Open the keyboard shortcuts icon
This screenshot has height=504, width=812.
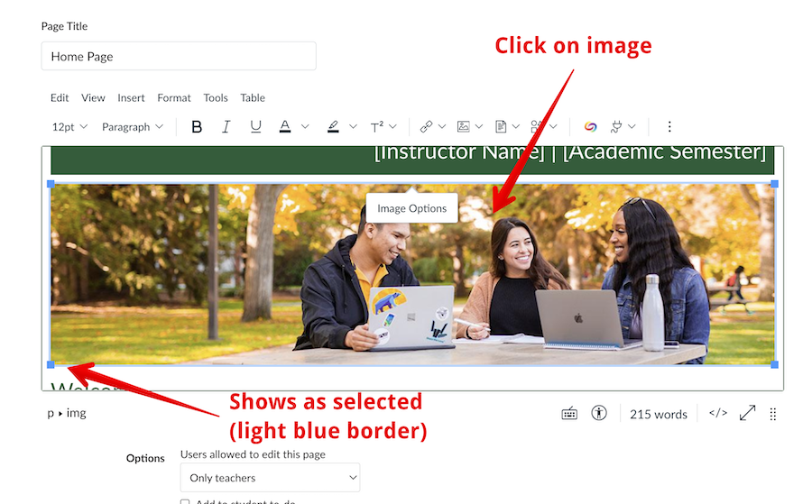pyautogui.click(x=569, y=414)
